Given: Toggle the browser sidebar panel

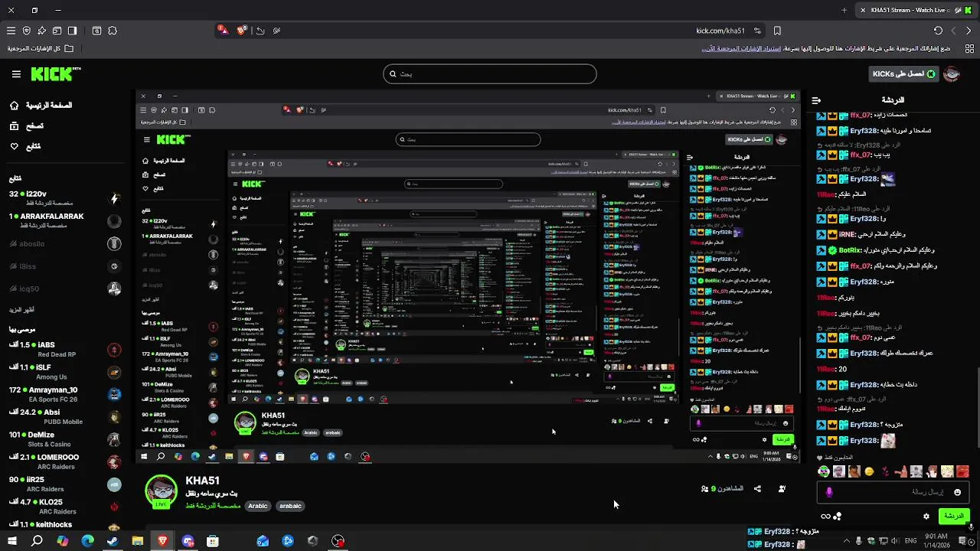Looking at the screenshot, I should click(x=72, y=31).
